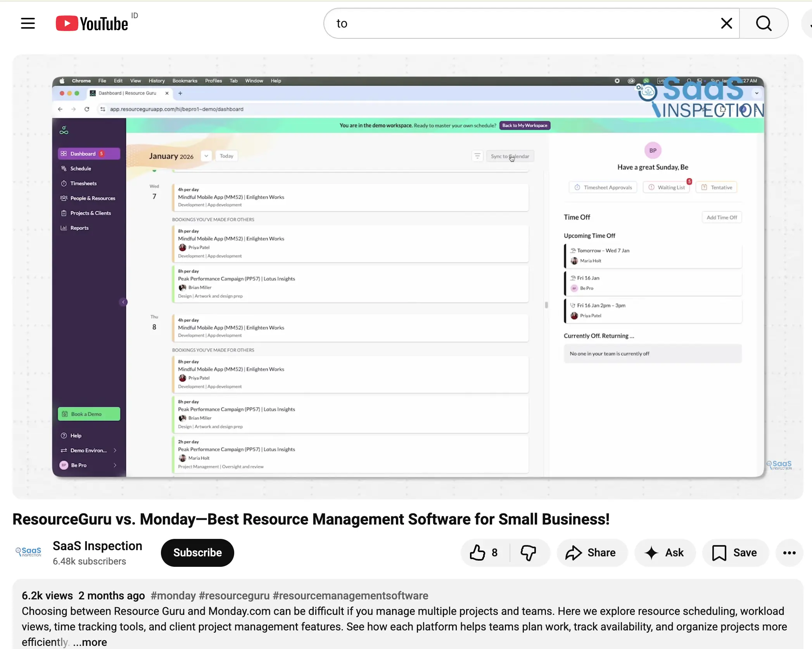Open #resourcemanagementsoftware hashtag

(x=351, y=595)
